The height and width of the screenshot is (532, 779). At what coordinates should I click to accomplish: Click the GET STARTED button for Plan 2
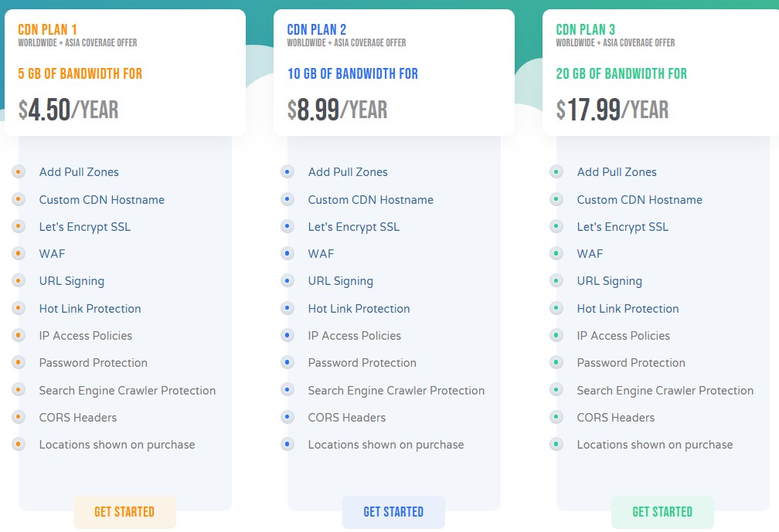[x=393, y=512]
